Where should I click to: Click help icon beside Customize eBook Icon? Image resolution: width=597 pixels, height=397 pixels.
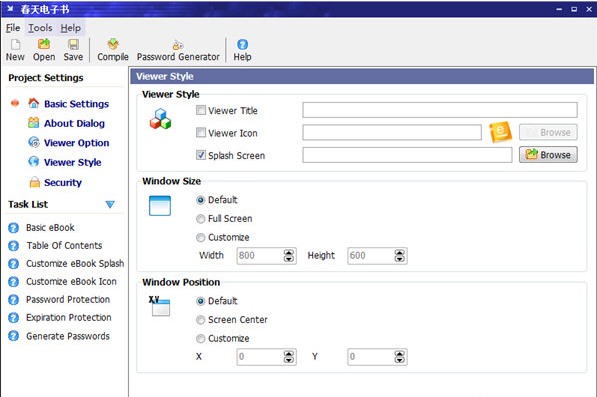point(13,282)
